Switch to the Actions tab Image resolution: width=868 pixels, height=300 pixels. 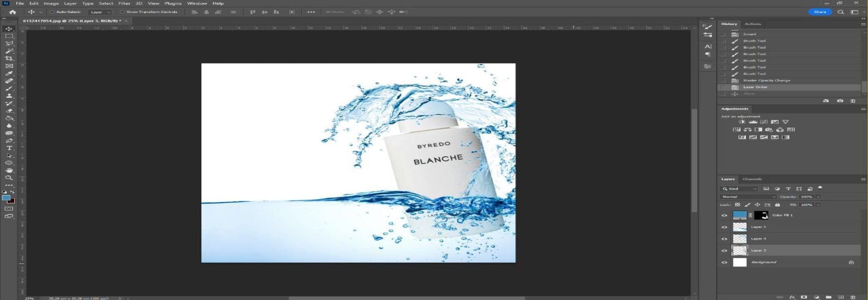click(753, 24)
